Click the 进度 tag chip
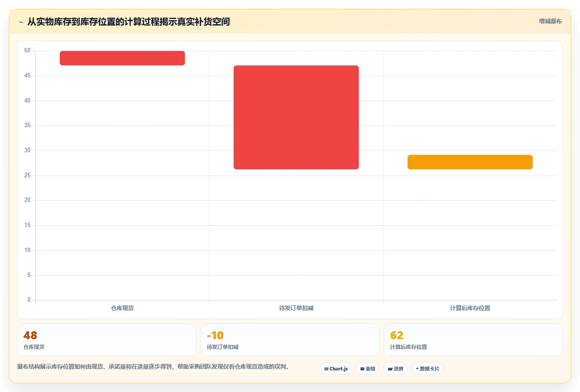The height and width of the screenshot is (392, 580). click(396, 369)
